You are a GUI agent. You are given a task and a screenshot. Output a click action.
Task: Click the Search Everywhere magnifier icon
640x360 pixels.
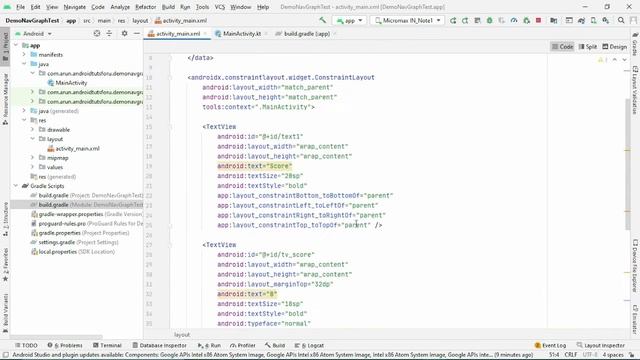[621, 20]
